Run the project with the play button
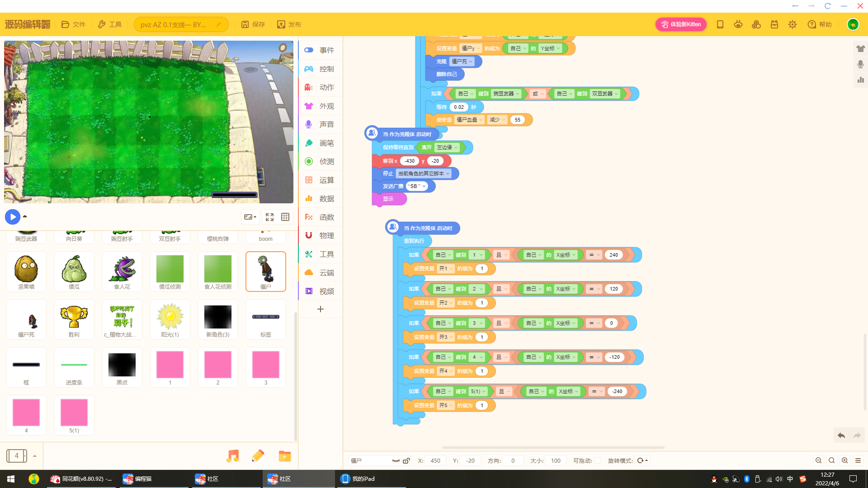 coord(13,217)
